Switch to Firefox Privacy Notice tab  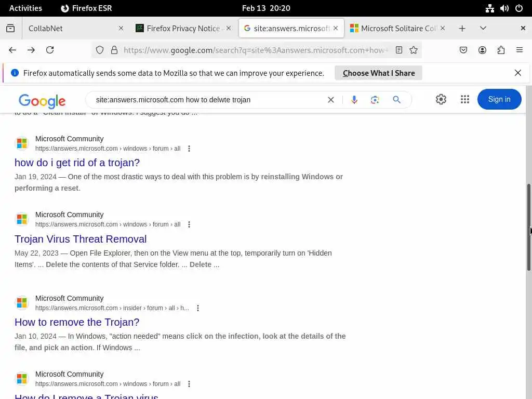[x=183, y=29]
